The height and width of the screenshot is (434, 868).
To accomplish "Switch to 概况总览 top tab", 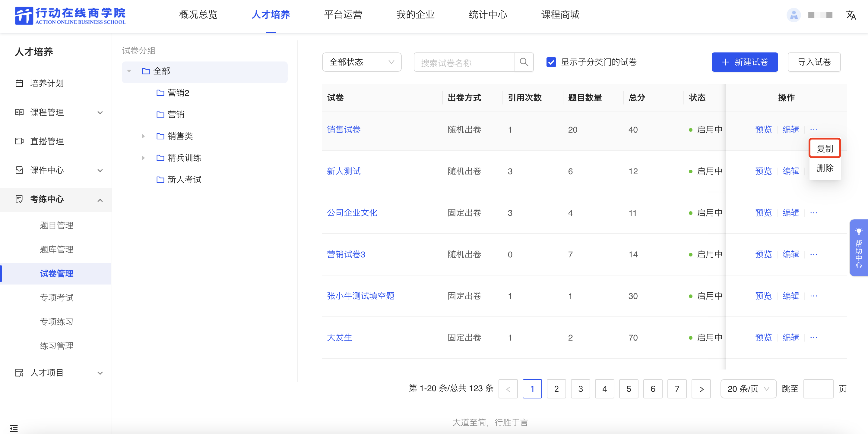I will [x=198, y=14].
